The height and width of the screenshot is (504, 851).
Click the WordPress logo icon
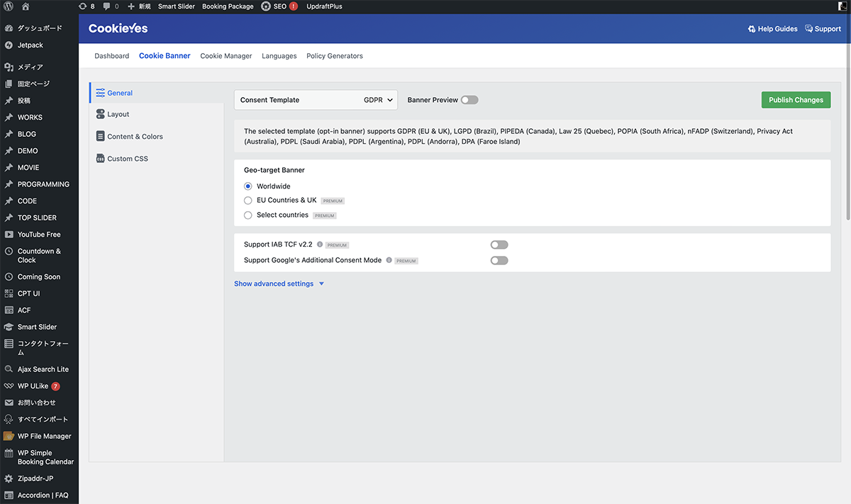point(9,6)
